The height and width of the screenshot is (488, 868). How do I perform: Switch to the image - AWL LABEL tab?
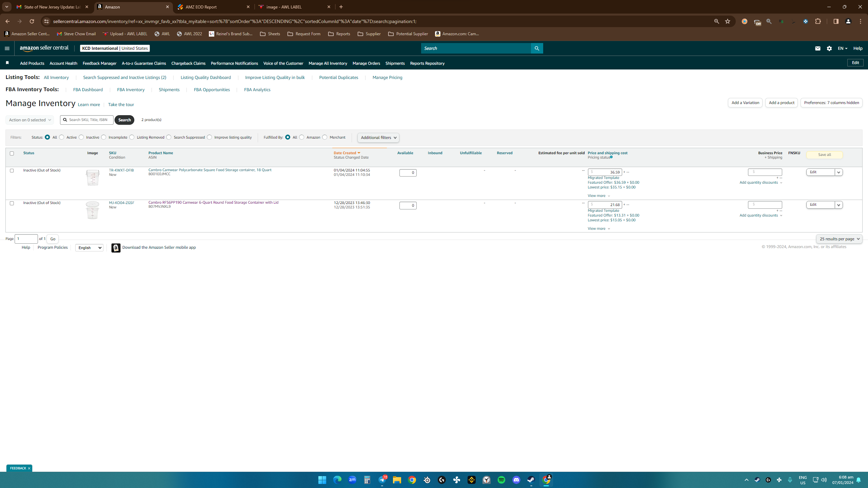[x=295, y=7]
